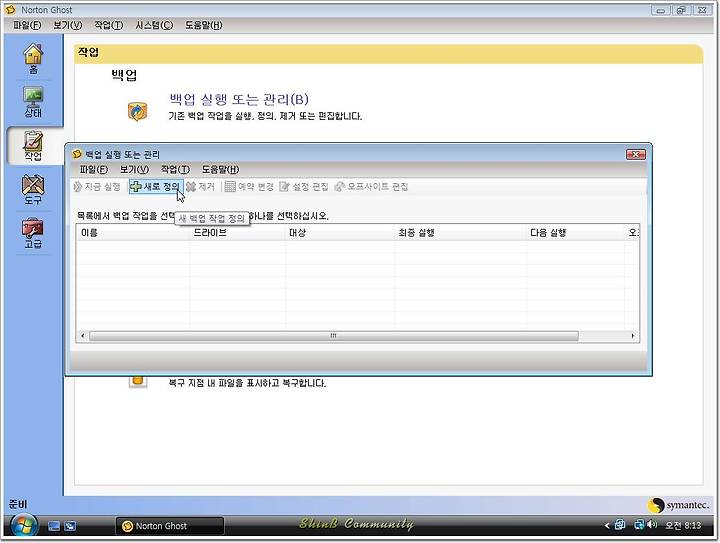Screen dimensions: 720x543
Task: Click the 백업 실행 또는 관리(B) link
Action: click(239, 99)
